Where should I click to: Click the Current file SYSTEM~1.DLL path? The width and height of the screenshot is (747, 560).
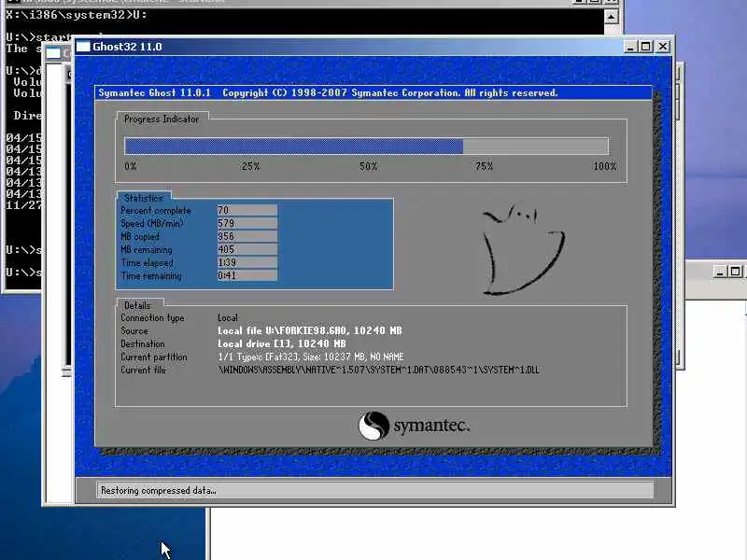coord(378,370)
